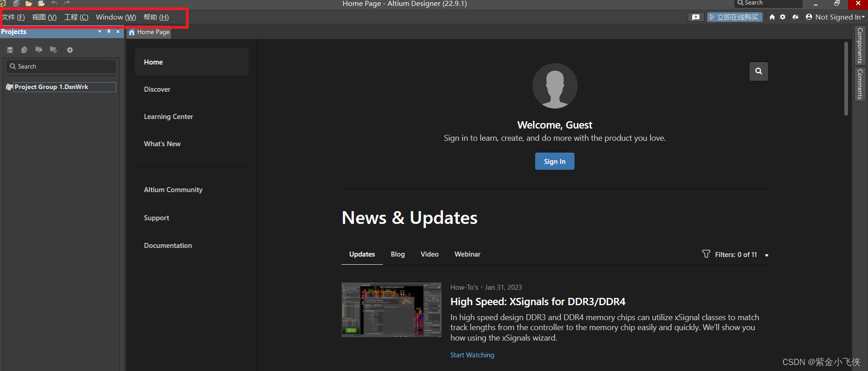The image size is (868, 371).
Task: Open Projects panel settings gear
Action: 70,50
